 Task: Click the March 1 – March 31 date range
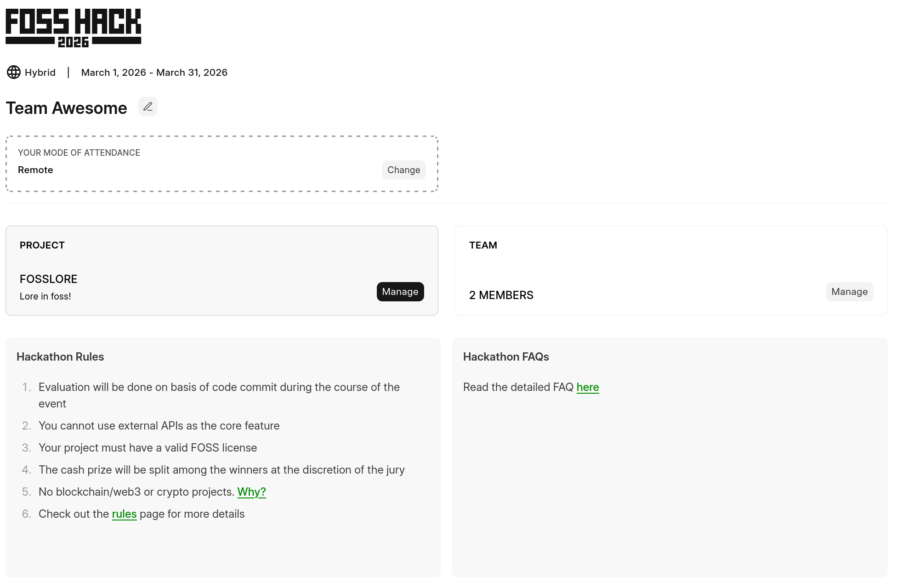pyautogui.click(x=154, y=73)
